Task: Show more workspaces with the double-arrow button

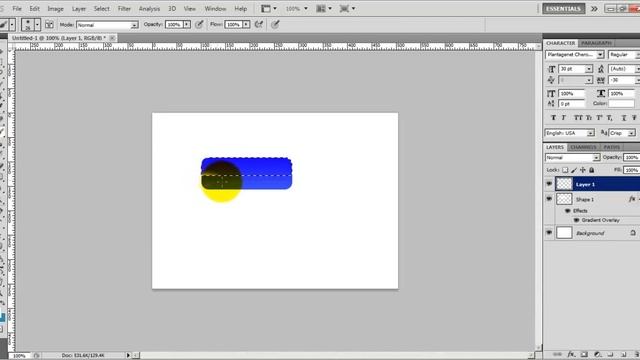Action: [594, 9]
